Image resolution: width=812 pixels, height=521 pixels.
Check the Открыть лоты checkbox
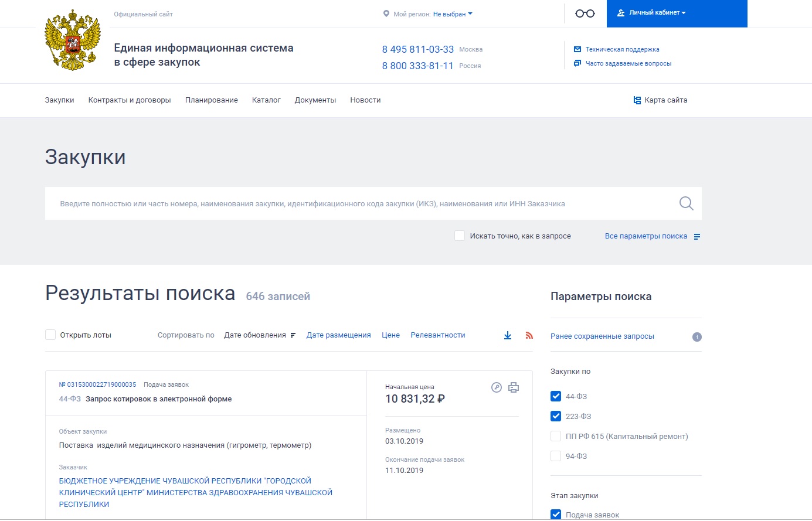(50, 335)
